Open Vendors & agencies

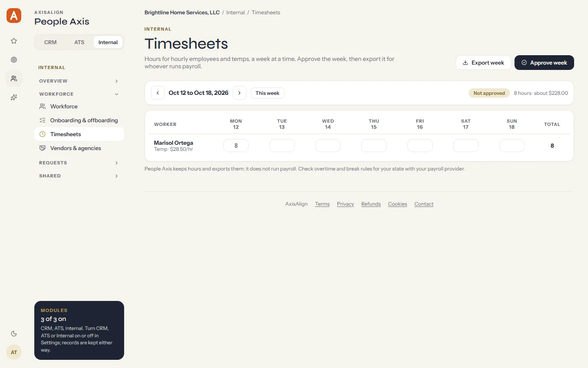coord(79,148)
